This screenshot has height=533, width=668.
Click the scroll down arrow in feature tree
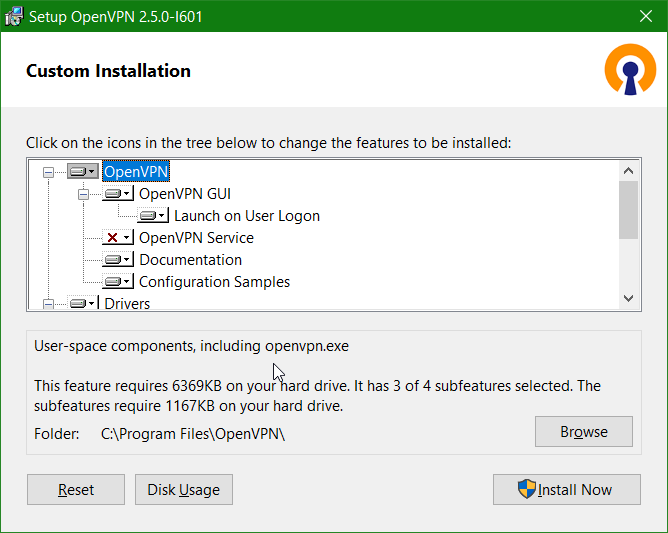click(x=629, y=297)
